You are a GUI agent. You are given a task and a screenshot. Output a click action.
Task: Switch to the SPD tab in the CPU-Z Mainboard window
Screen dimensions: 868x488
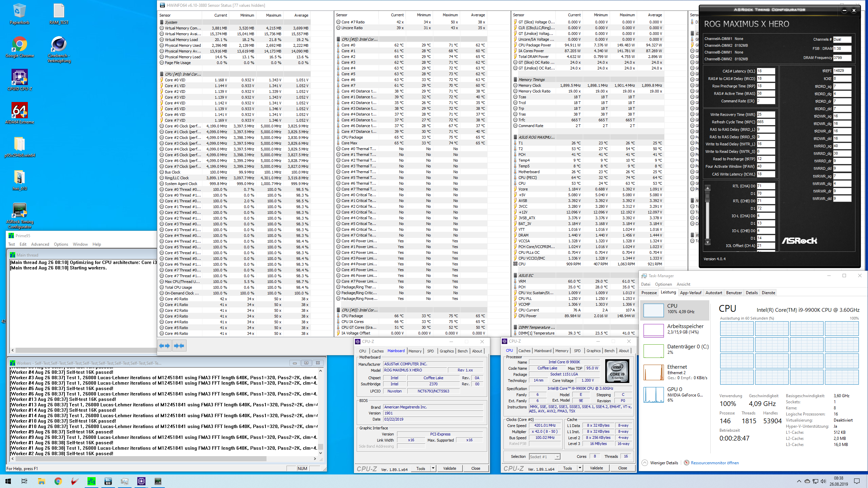(x=430, y=351)
